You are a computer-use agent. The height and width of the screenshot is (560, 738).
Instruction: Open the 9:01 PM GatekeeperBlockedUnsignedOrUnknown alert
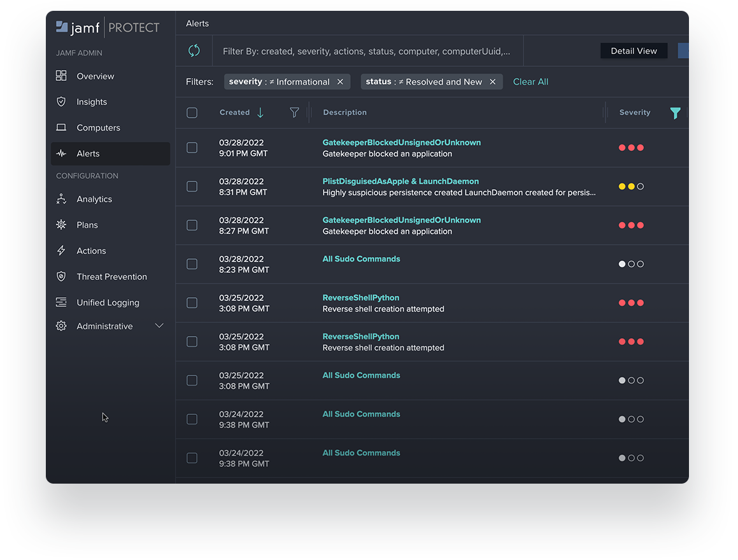[402, 143]
